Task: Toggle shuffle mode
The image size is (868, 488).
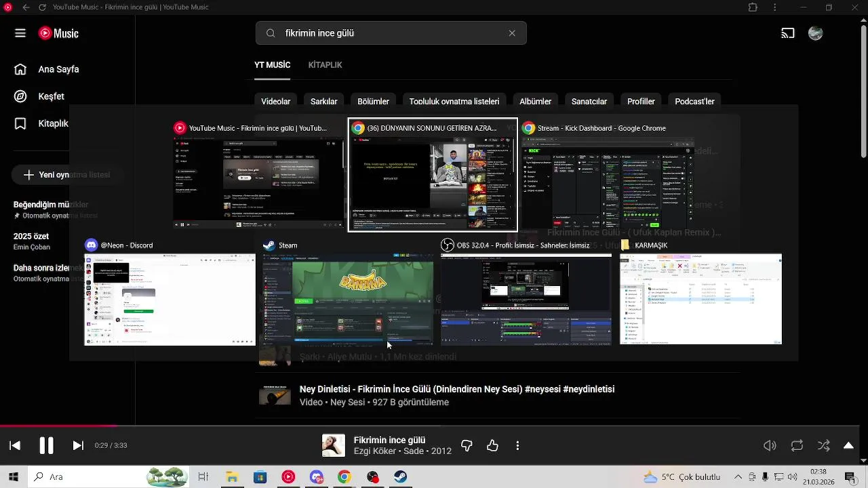Action: (x=823, y=445)
